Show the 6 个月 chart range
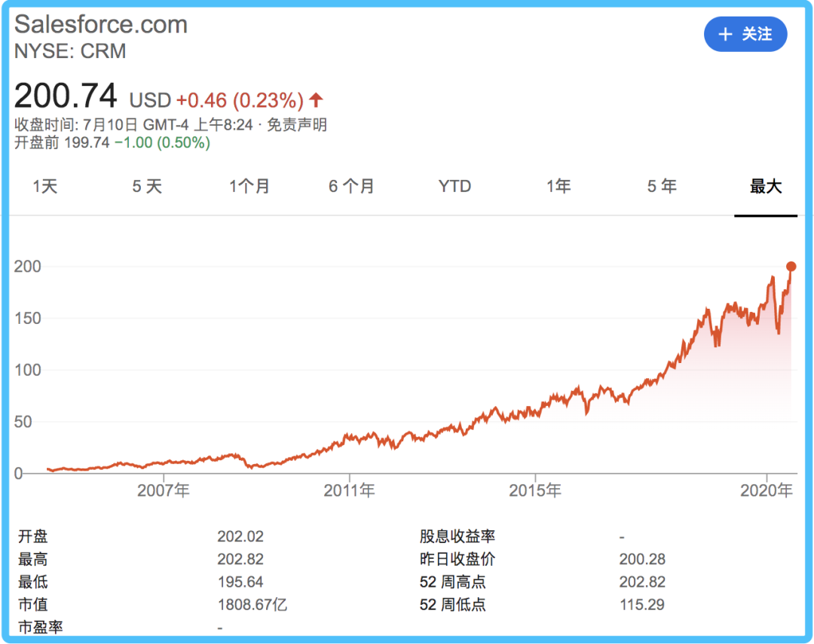Viewport: 814px width, 644px height. click(x=351, y=186)
